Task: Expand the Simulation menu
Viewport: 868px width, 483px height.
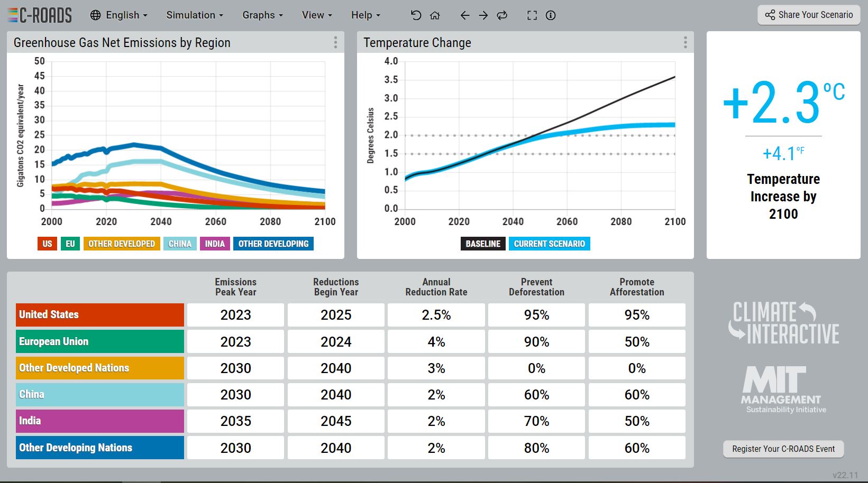Action: tap(195, 15)
